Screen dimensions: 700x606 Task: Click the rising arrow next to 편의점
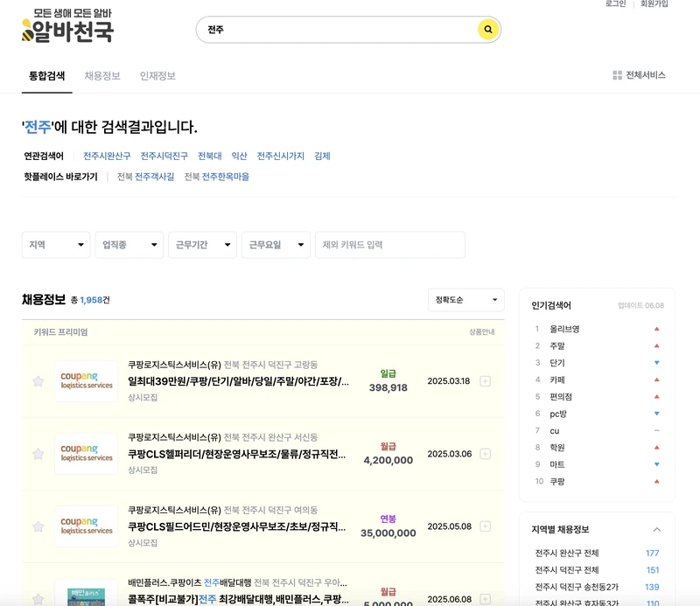click(x=656, y=397)
